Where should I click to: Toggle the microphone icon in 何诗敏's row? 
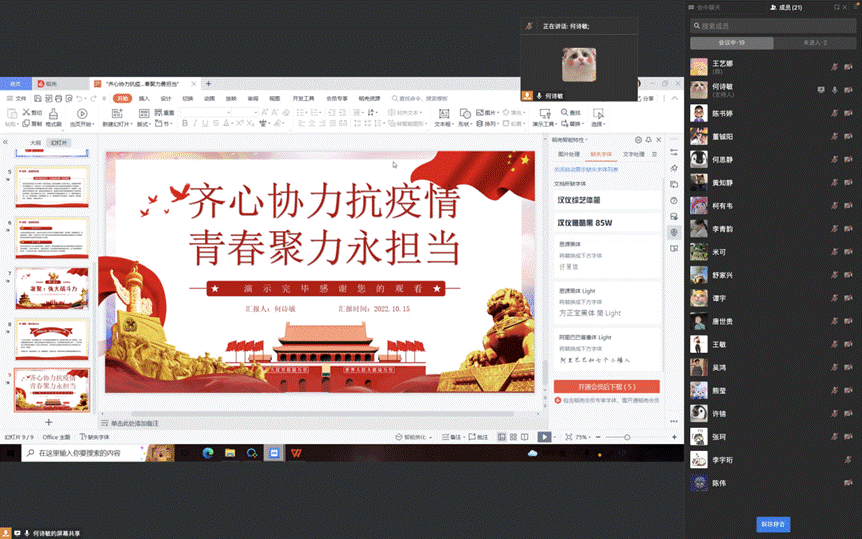click(x=834, y=90)
